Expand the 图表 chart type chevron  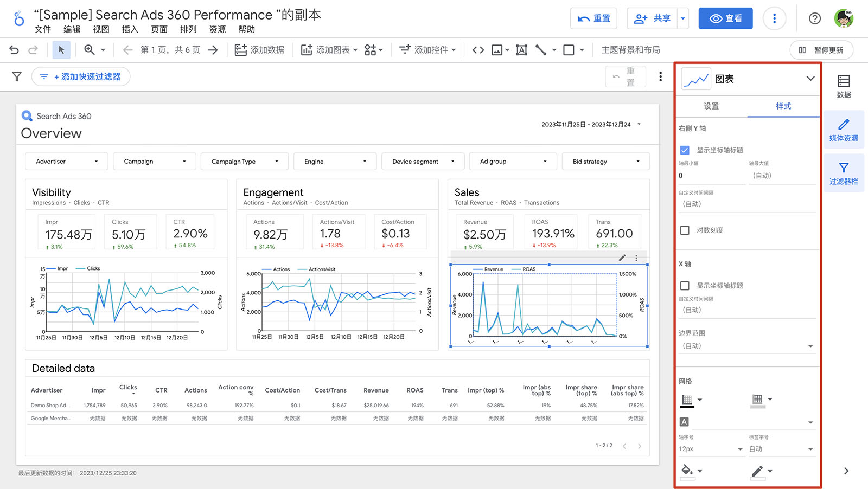(x=810, y=79)
